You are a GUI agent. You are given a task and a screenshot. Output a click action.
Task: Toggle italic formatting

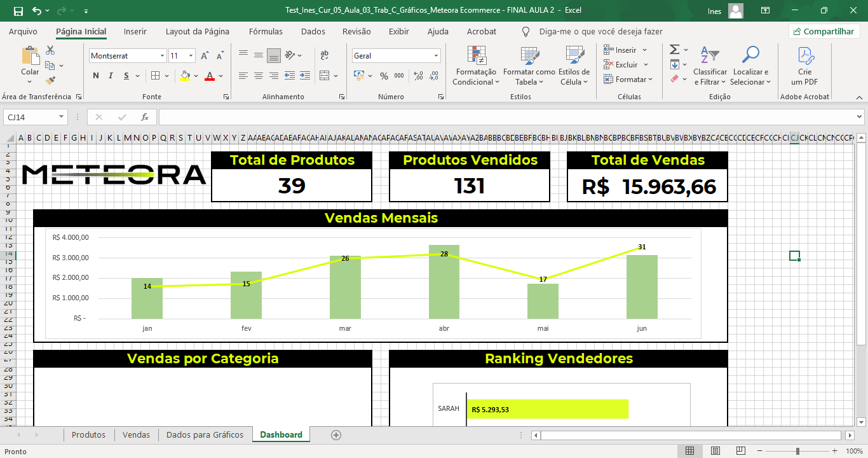111,76
